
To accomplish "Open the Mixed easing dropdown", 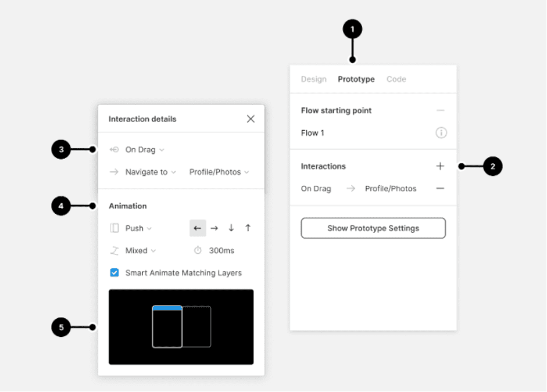I will pos(138,250).
